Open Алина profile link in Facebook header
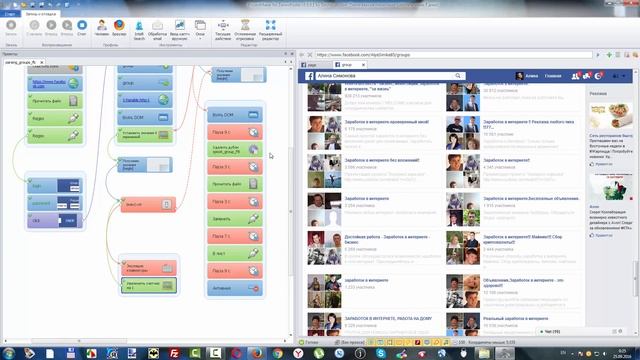The width and height of the screenshot is (640, 360). (x=527, y=76)
